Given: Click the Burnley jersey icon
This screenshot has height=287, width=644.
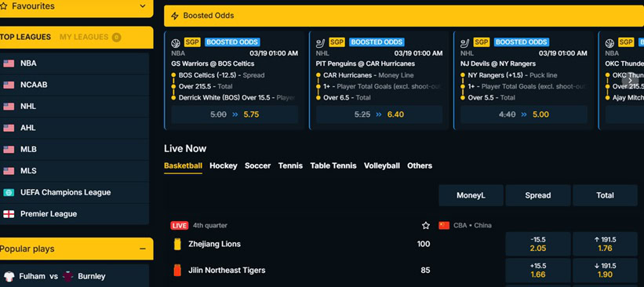Looking at the screenshot, I should coord(67,276).
